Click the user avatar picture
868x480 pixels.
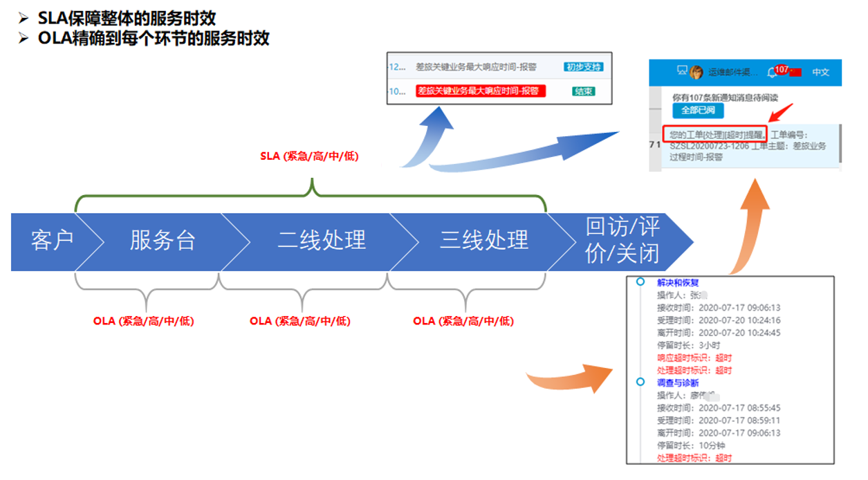[x=696, y=73]
